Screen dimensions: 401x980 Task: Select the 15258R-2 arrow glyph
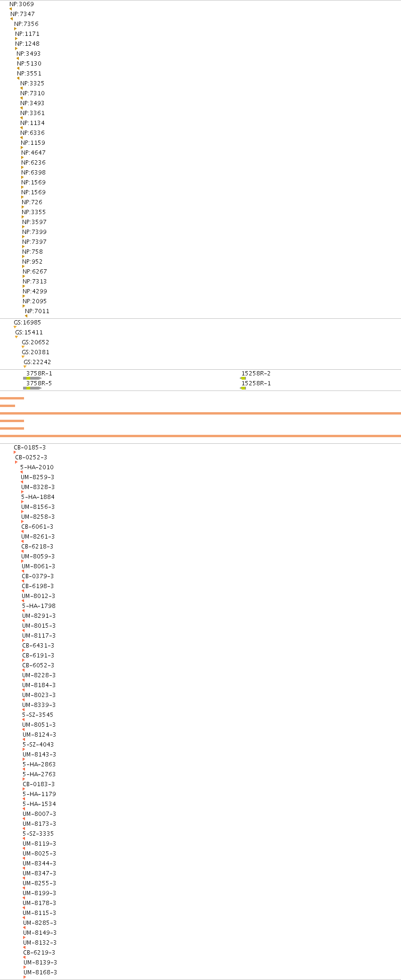[x=243, y=378]
